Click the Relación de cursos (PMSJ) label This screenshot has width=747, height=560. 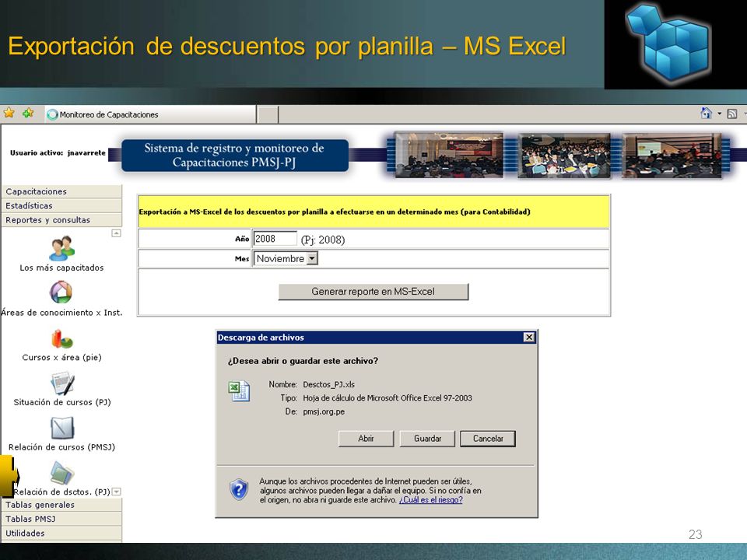[x=62, y=446]
